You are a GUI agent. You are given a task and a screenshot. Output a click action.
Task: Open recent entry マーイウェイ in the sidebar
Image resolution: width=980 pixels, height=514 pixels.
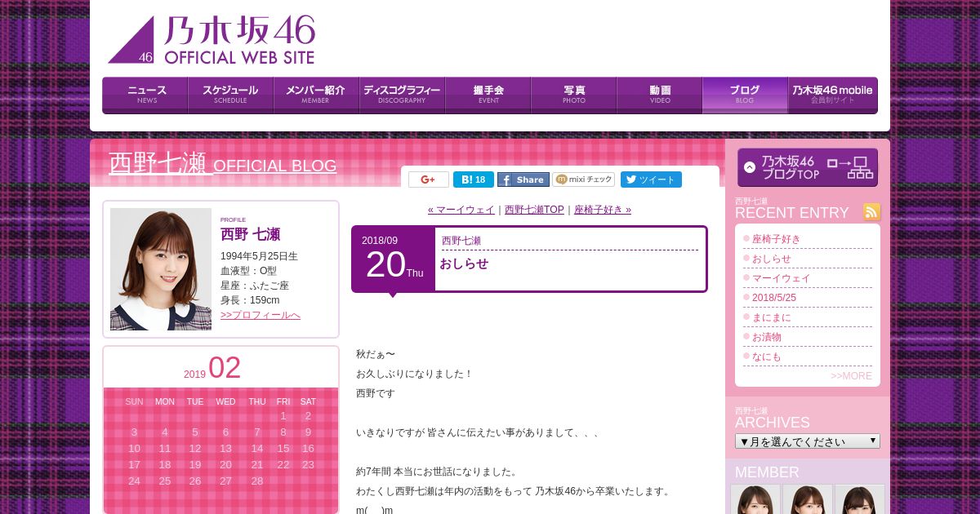tap(782, 278)
